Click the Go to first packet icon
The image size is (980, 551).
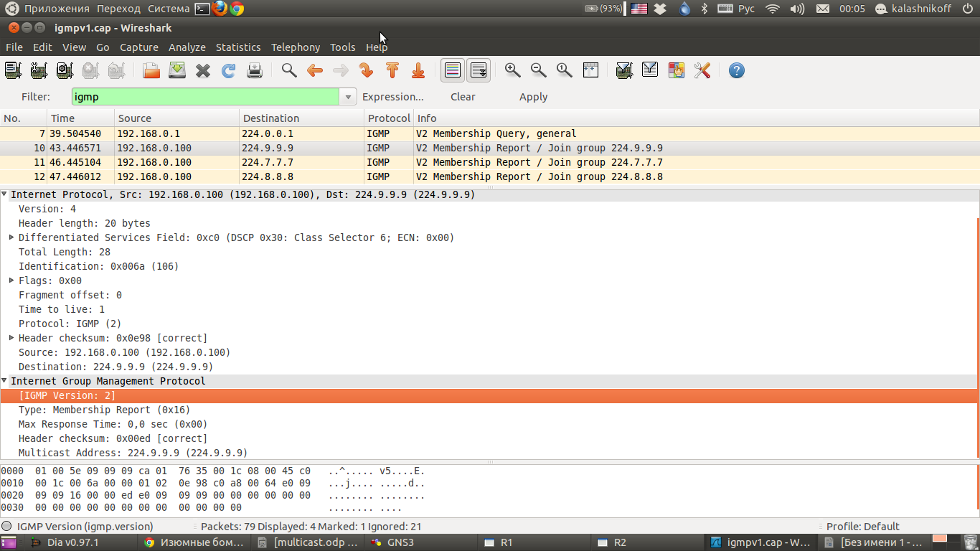[x=392, y=70]
